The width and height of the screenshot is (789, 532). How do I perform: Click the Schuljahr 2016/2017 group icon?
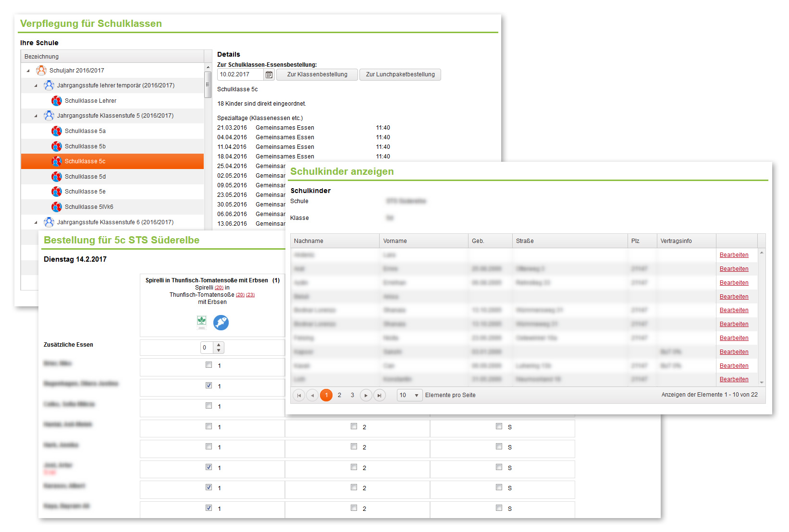click(x=41, y=71)
